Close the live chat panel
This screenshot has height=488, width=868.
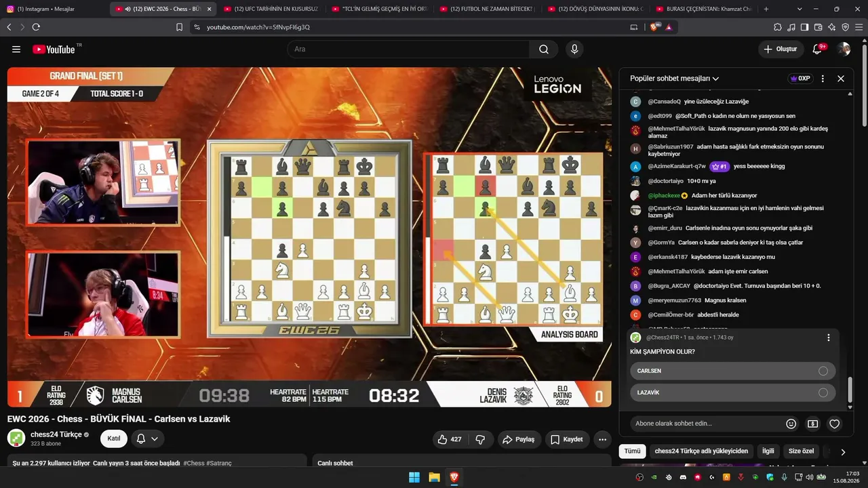[x=841, y=78]
